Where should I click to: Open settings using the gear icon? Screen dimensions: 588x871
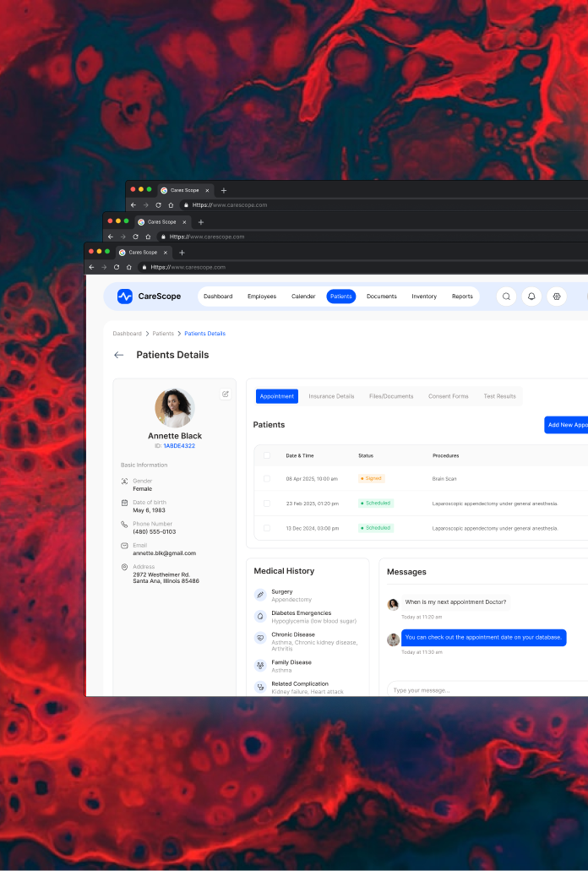pyautogui.click(x=556, y=297)
